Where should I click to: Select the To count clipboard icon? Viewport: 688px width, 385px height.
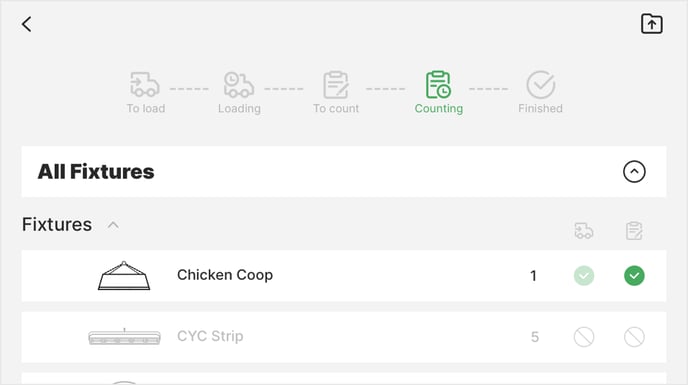336,85
